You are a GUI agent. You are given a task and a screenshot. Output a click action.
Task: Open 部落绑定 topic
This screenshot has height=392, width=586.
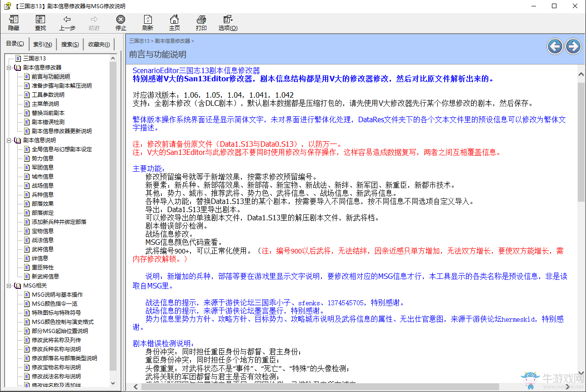[42, 213]
